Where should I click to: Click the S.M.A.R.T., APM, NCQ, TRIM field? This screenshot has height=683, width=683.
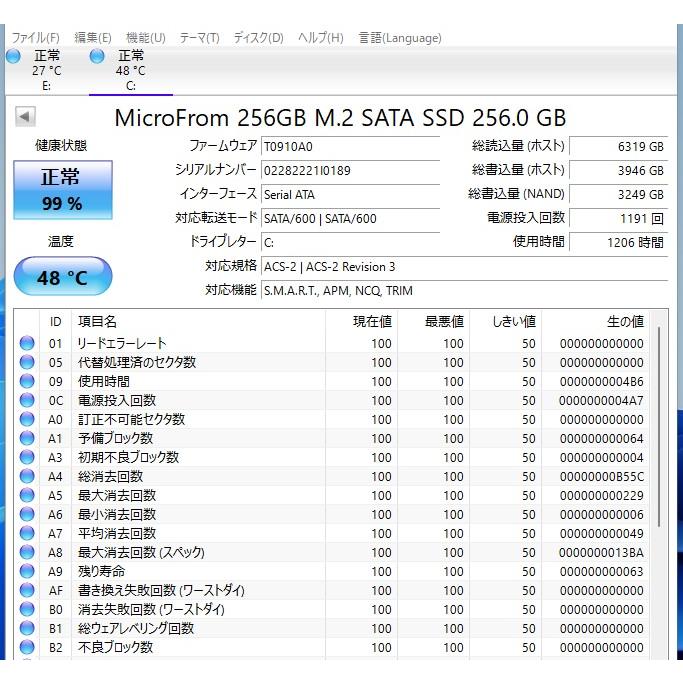coord(464,291)
